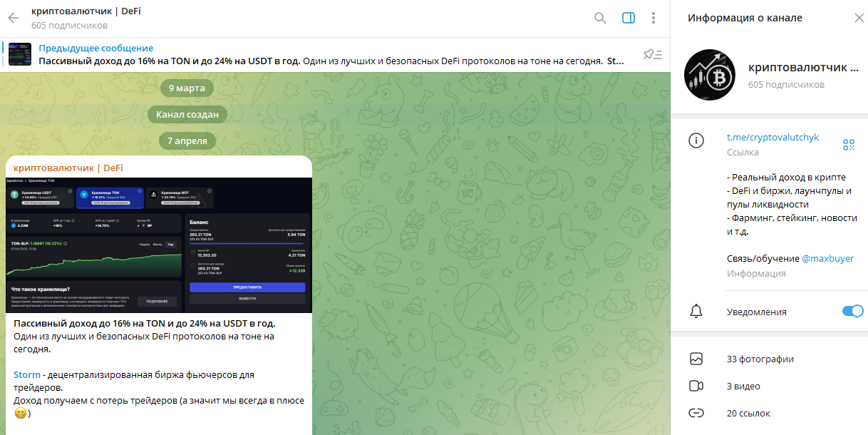Open the channel avatar with bitcoin logo
Screen dimensions: 868x435
[x=709, y=75]
